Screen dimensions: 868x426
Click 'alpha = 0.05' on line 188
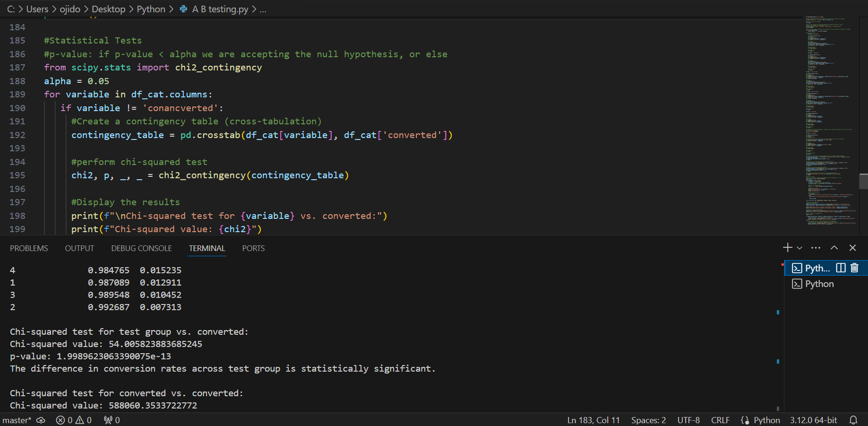[x=77, y=81]
